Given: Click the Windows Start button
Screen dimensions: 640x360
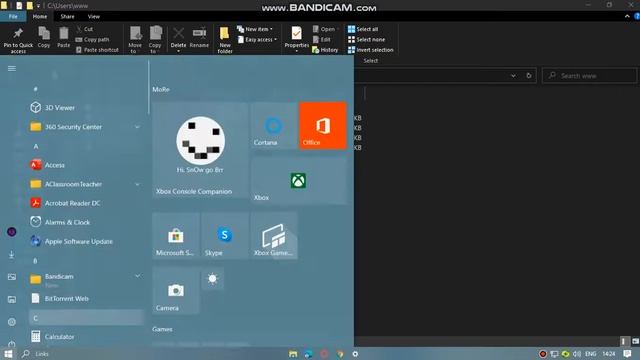Looking at the screenshot, I should (8, 354).
